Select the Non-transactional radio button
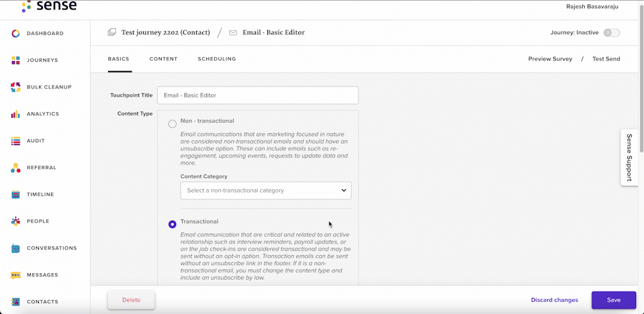This screenshot has width=644, height=314. click(173, 123)
